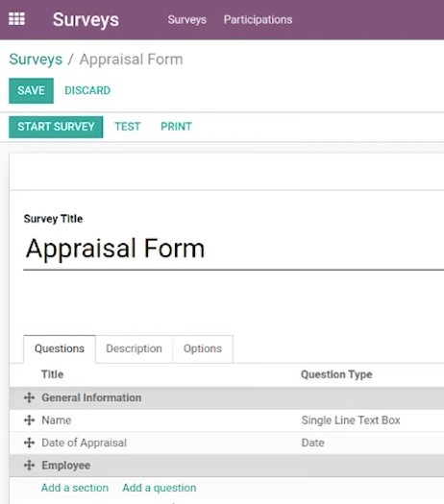Save the Appraisal Form survey
This screenshot has width=444, height=504.
(x=31, y=90)
